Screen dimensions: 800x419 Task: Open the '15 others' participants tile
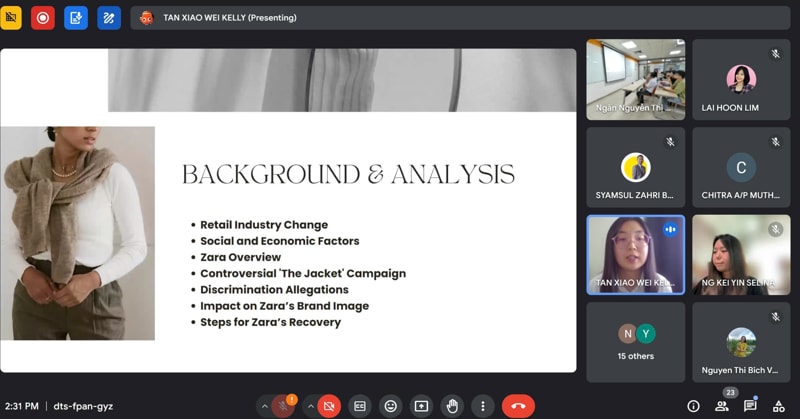[635, 342]
